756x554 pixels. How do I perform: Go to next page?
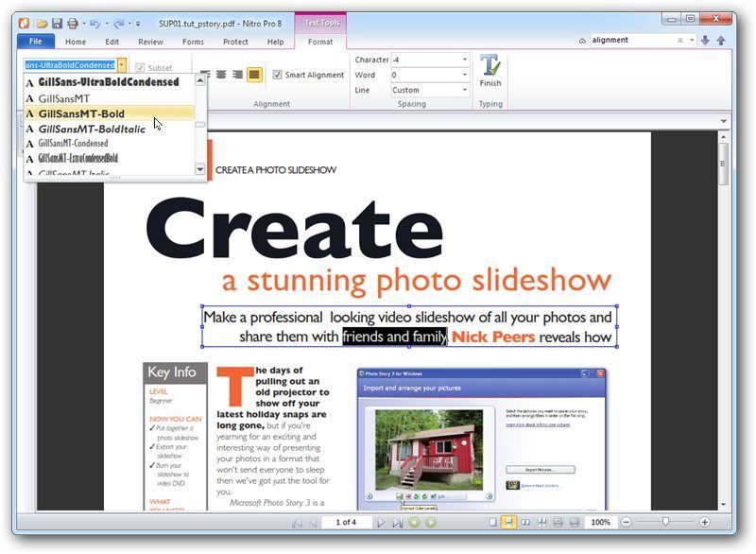(381, 522)
